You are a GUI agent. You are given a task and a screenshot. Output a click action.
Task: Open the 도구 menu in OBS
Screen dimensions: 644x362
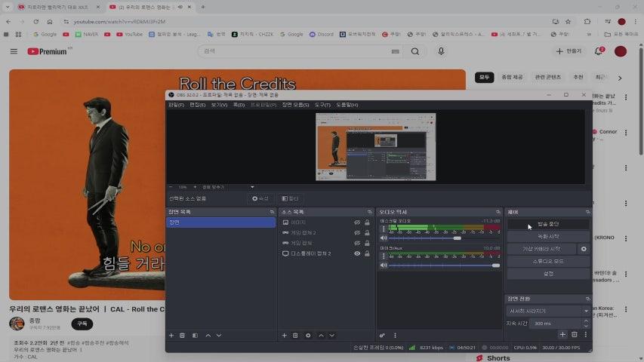322,105
